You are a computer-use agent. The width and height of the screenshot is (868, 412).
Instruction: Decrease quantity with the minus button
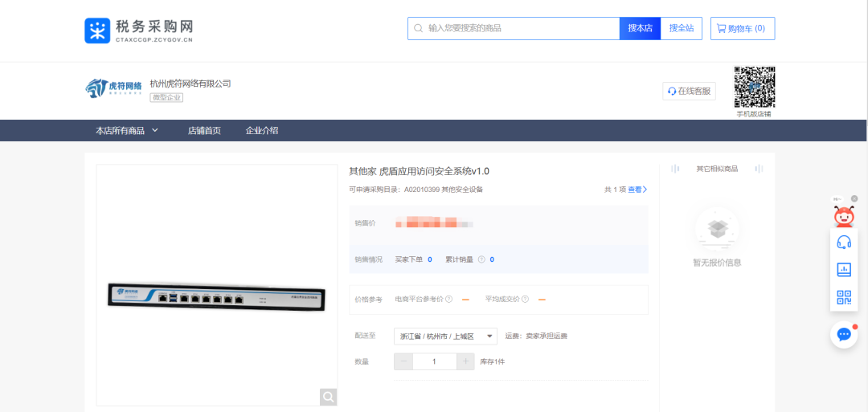coord(403,361)
